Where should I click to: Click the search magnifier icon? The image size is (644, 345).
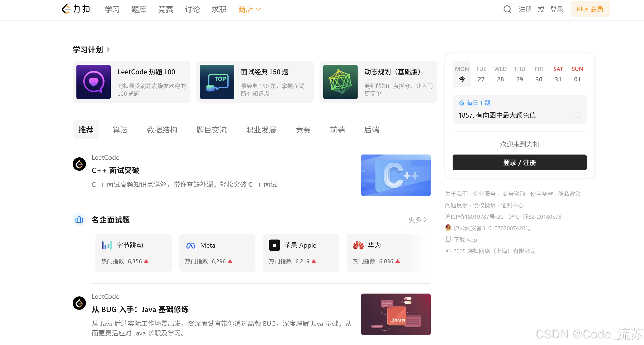507,9
